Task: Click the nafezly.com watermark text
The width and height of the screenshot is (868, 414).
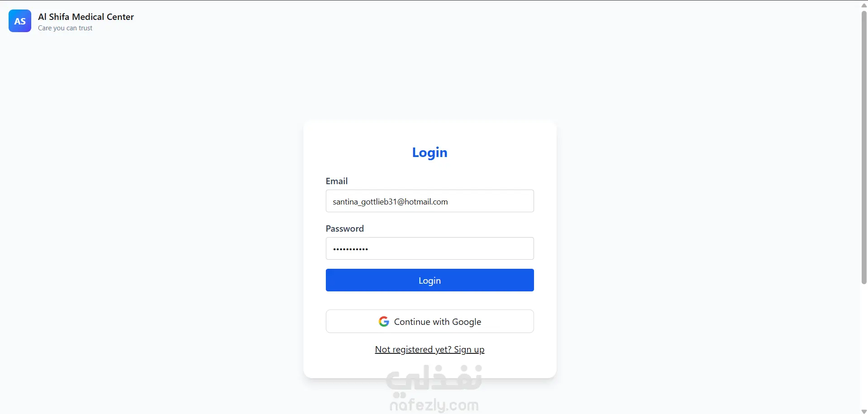Action: [434, 404]
